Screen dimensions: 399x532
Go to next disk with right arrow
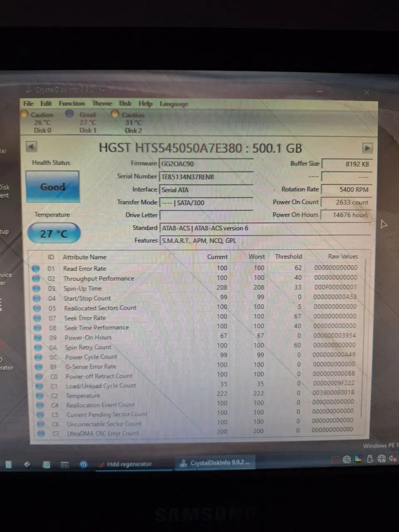367,148
